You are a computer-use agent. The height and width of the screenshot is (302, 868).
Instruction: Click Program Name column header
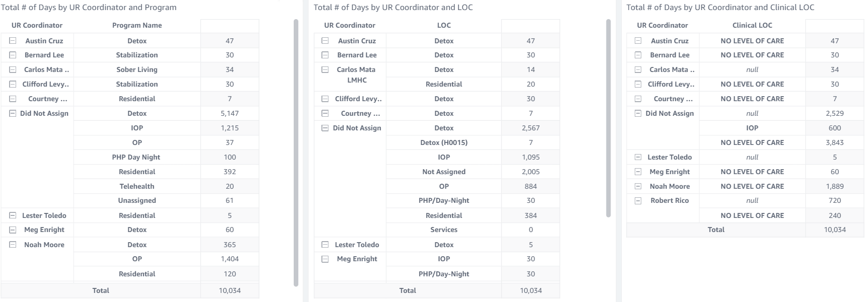pos(137,25)
